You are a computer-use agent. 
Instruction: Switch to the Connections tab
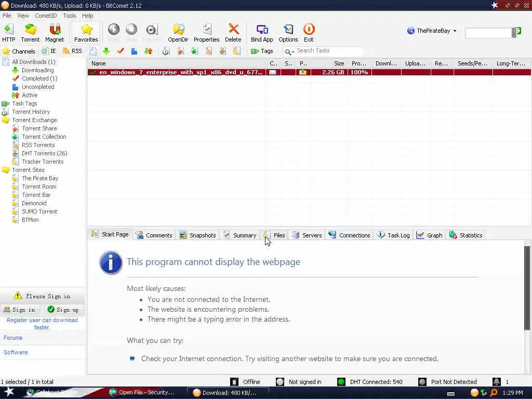coord(350,235)
